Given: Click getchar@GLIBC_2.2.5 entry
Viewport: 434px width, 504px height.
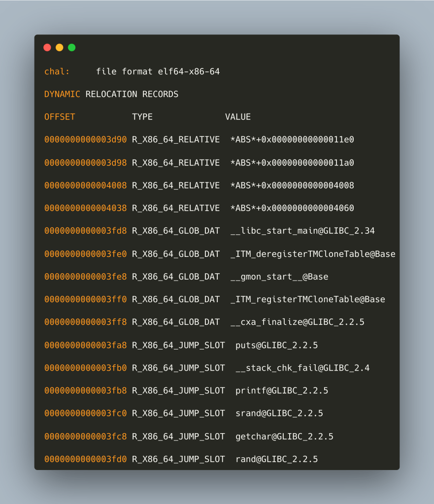Looking at the screenshot, I should [284, 437].
